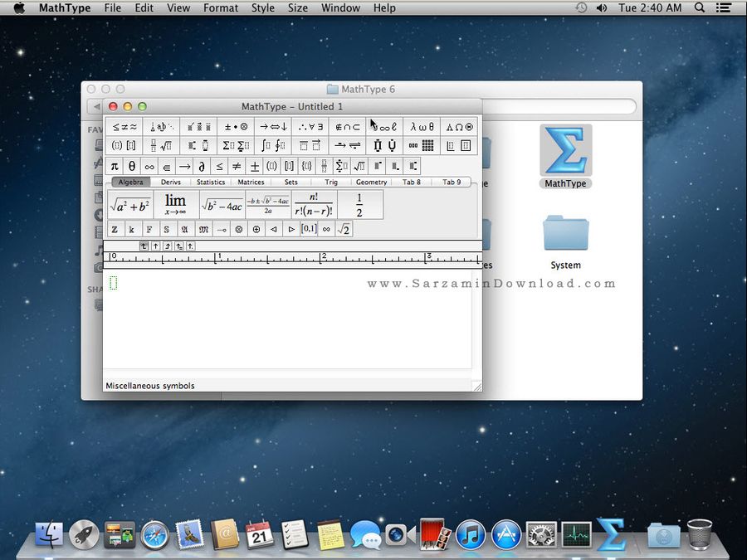The image size is (747, 560).
Task: Open the Format menu
Action: [x=221, y=7]
